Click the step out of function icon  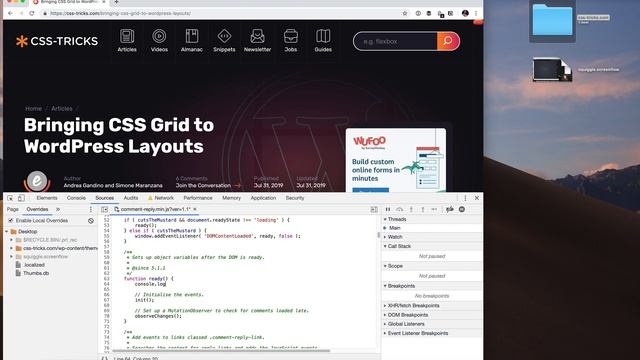pos(422,209)
